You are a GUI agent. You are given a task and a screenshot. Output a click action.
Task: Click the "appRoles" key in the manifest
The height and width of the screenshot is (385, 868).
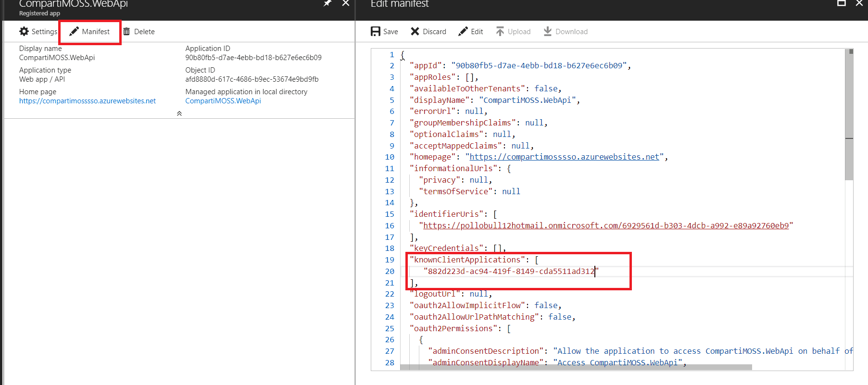point(433,77)
